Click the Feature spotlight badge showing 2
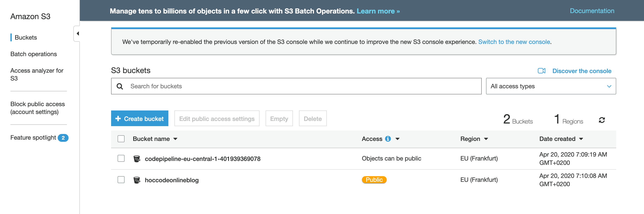The height and width of the screenshot is (214, 644). tap(63, 138)
